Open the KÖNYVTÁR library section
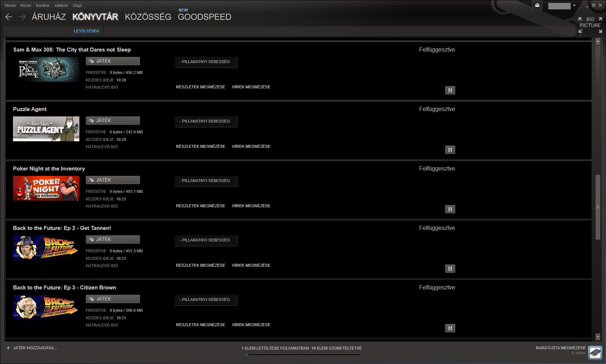The image size is (606, 364). point(95,17)
